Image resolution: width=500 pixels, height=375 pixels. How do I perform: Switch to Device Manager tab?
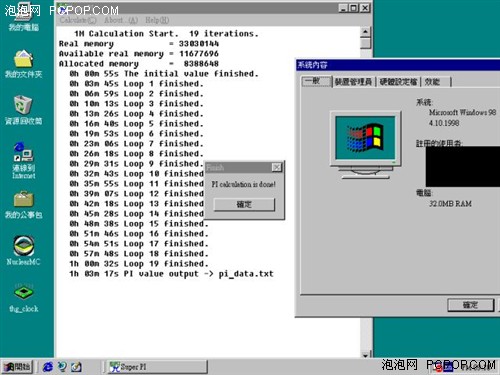(x=353, y=82)
